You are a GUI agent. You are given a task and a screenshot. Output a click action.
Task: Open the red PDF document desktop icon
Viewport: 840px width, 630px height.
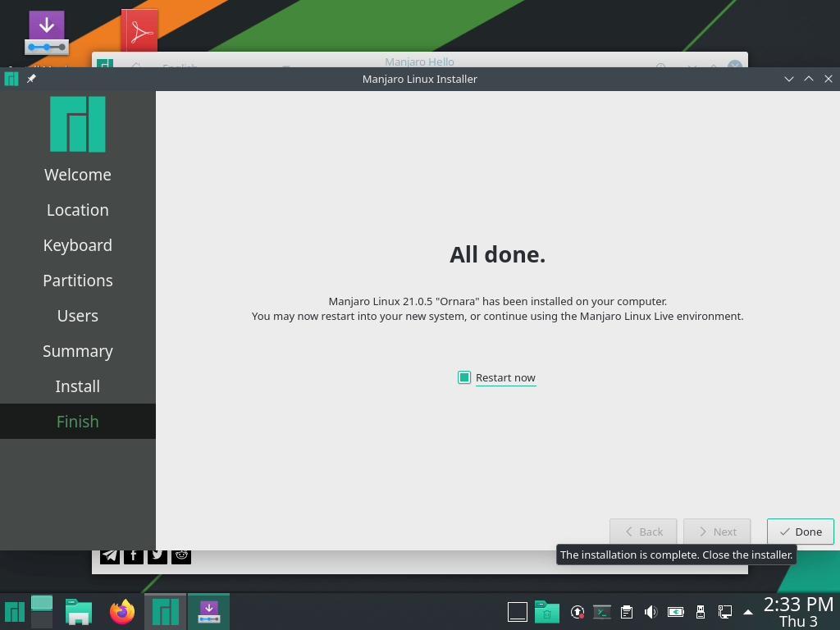coord(139,30)
